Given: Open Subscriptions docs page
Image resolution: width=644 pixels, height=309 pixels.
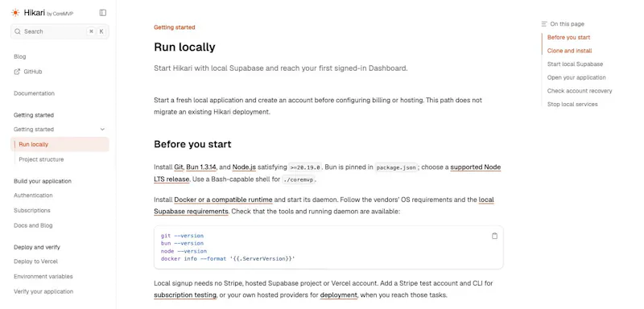Looking at the screenshot, I should [x=32, y=211].
